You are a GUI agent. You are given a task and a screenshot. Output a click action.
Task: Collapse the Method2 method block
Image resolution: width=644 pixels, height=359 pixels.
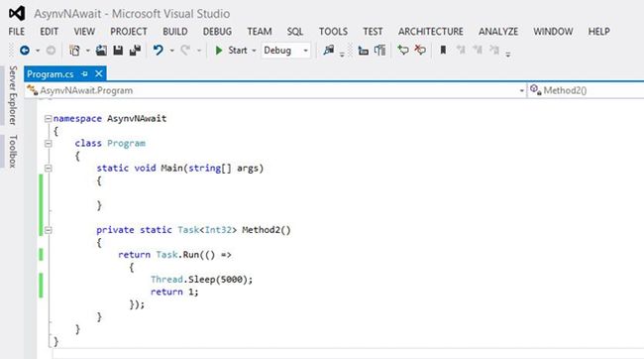point(49,230)
